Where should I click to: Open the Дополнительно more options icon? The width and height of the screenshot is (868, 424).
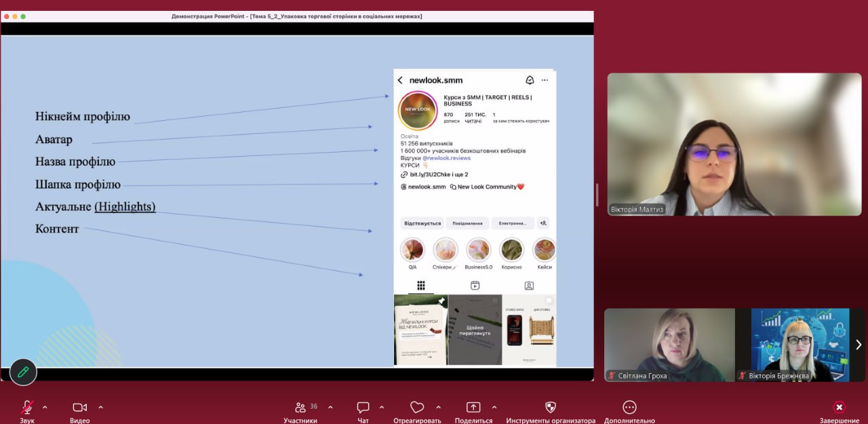(x=629, y=408)
